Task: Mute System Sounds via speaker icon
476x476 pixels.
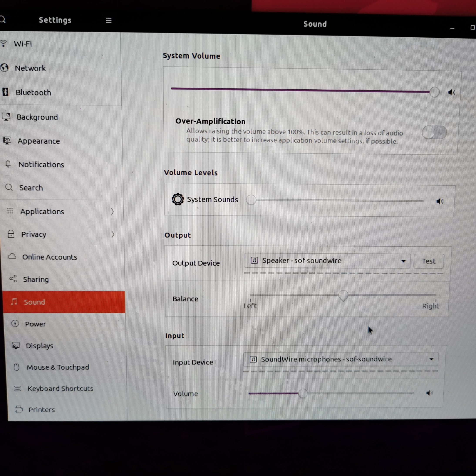Action: (440, 201)
